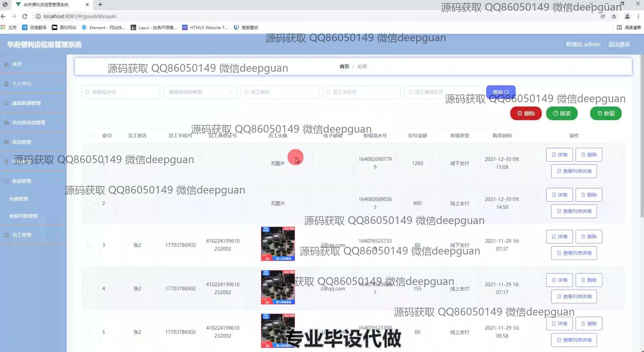The height and width of the screenshot is (352, 644).
Task: Select the checkbox for row 4
Action: point(90,289)
